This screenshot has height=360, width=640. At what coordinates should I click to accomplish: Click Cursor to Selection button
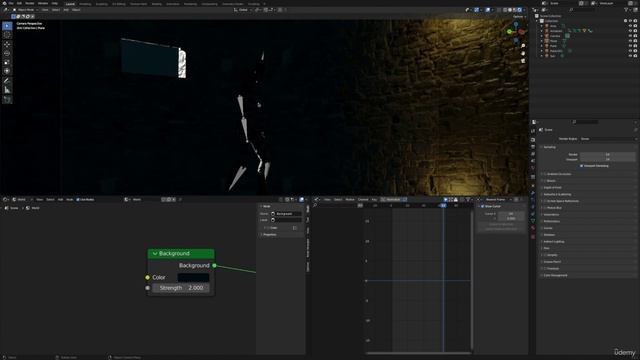501,224
